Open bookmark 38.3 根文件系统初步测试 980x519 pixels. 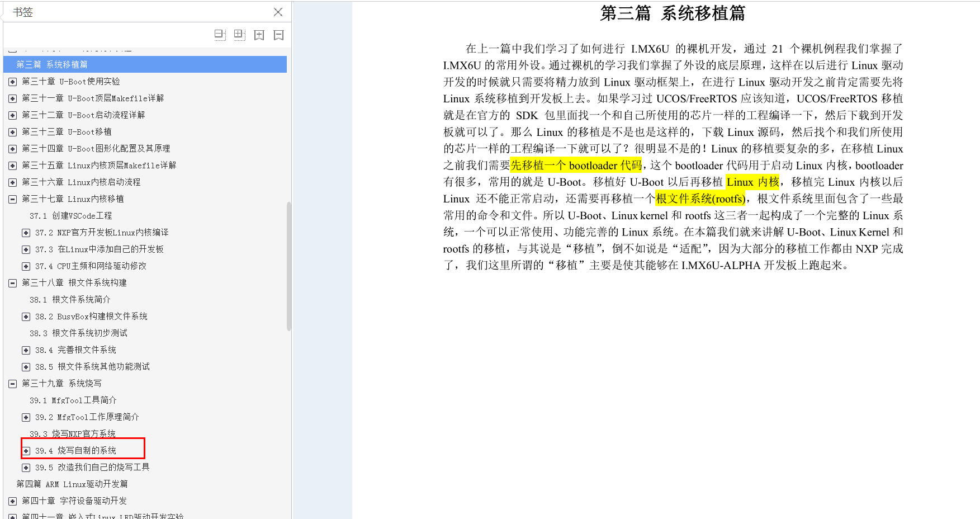point(78,333)
